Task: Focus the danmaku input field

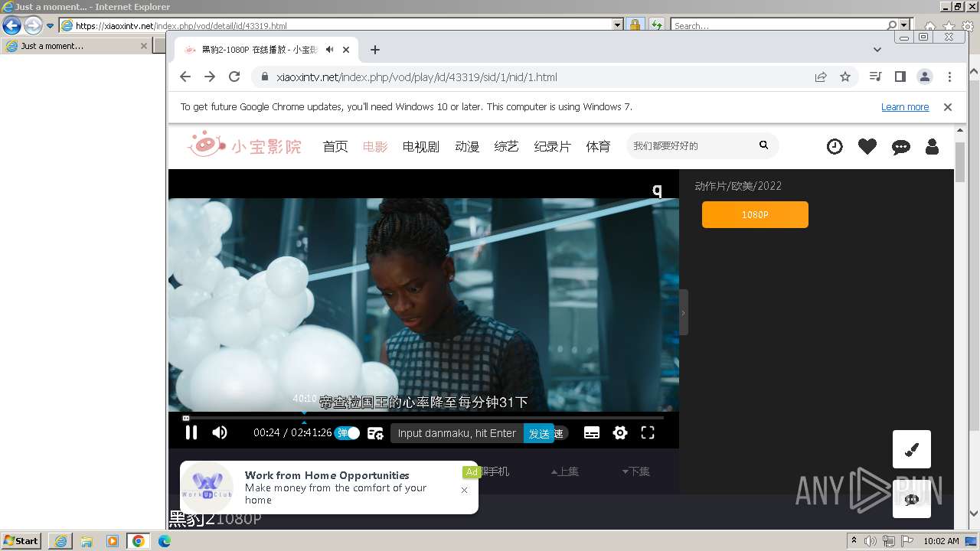Action: pyautogui.click(x=457, y=433)
